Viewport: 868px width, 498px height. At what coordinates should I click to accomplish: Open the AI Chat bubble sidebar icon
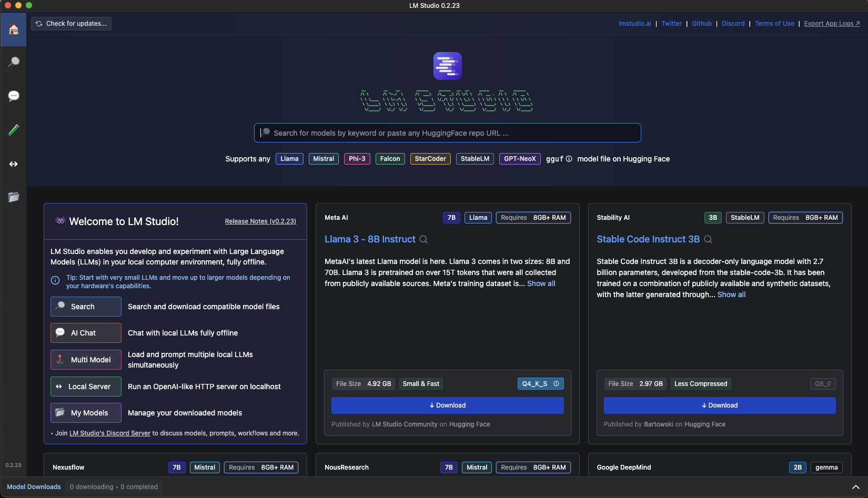[x=14, y=96]
